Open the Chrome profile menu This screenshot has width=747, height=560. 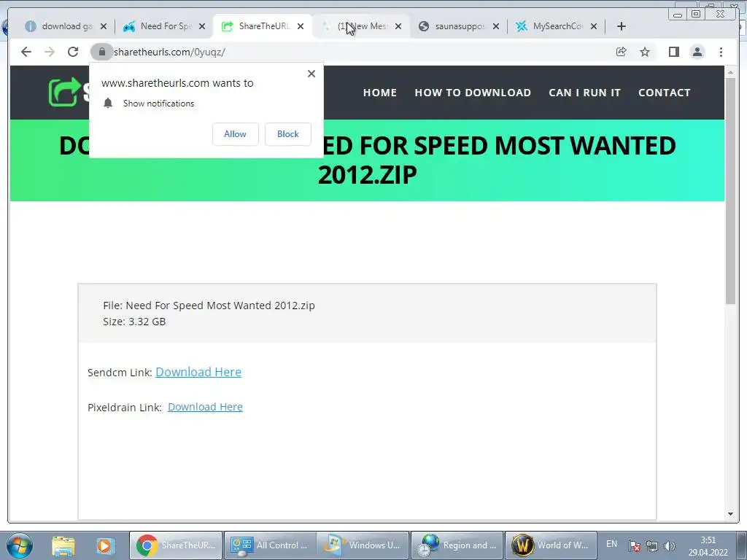tap(697, 52)
